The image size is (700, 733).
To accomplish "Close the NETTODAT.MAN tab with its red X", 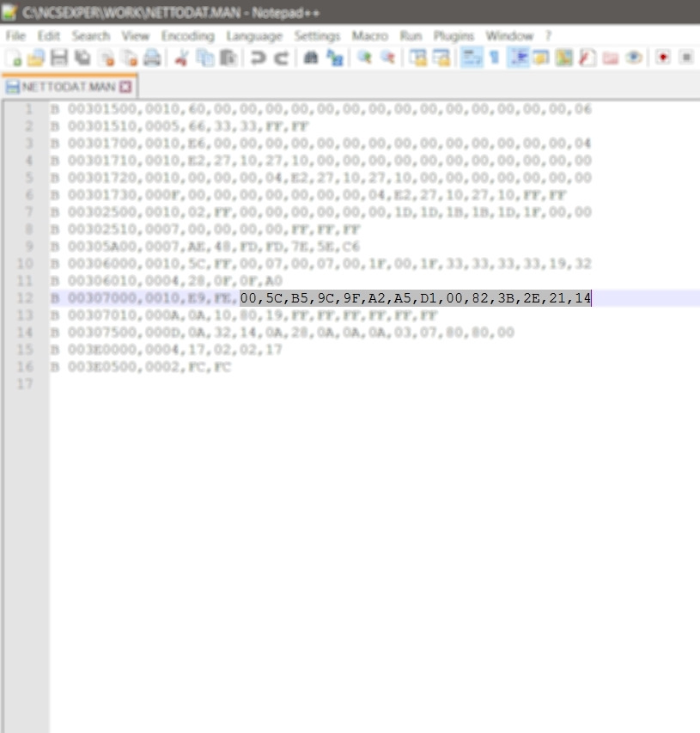I will [x=125, y=87].
